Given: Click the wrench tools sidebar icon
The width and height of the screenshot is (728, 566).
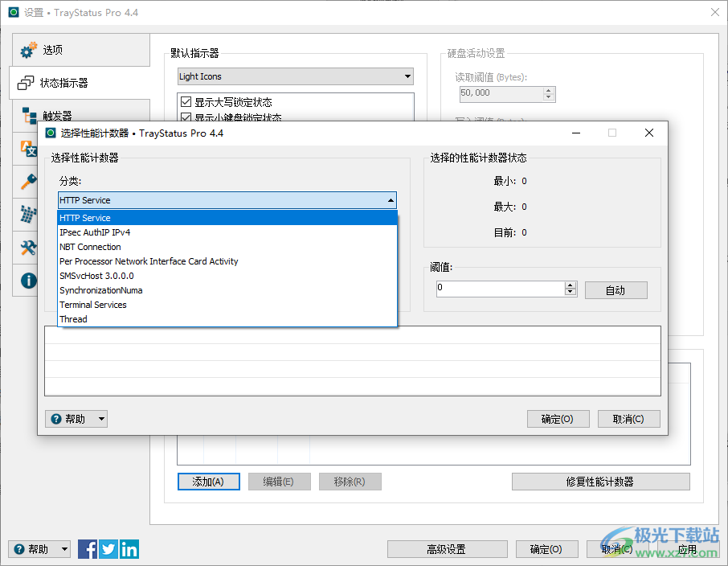Looking at the screenshot, I should pyautogui.click(x=27, y=247).
